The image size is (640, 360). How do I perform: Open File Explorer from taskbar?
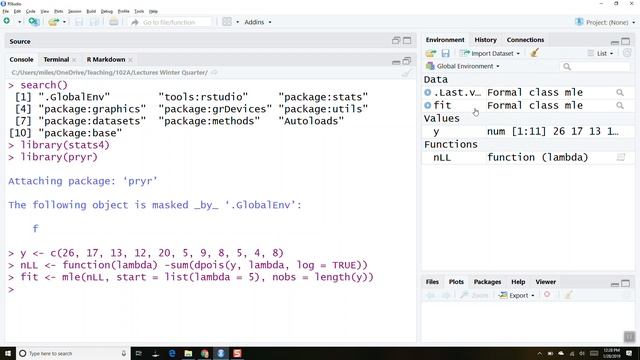click(188, 353)
